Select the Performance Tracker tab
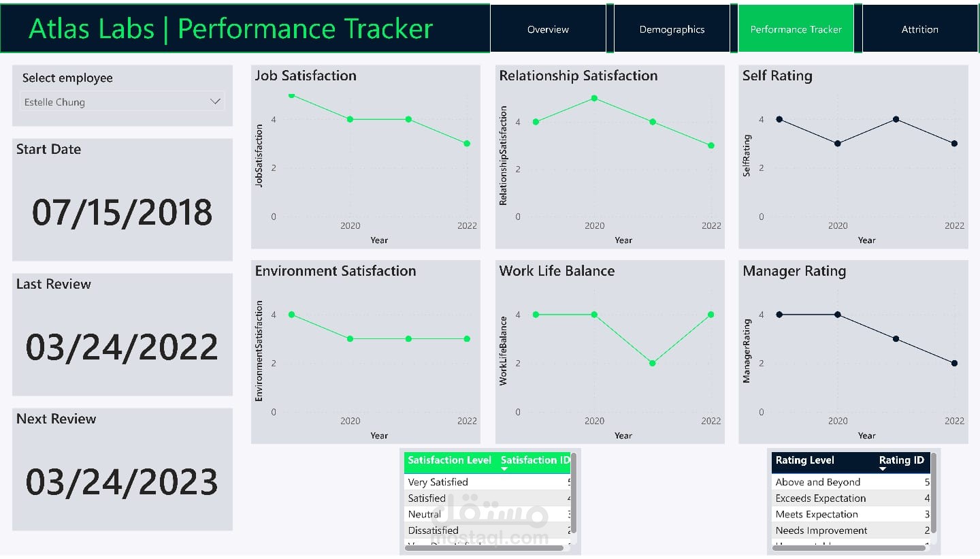 point(796,29)
